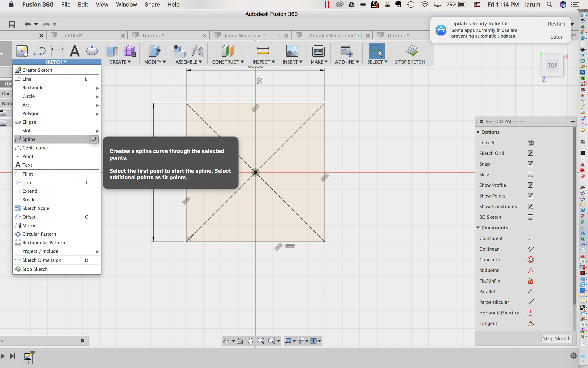Click the Wi-Fi icon in macOS menu bar

425,5
